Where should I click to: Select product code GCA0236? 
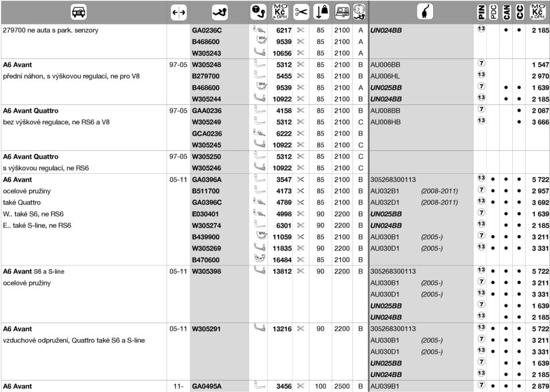click(x=207, y=134)
